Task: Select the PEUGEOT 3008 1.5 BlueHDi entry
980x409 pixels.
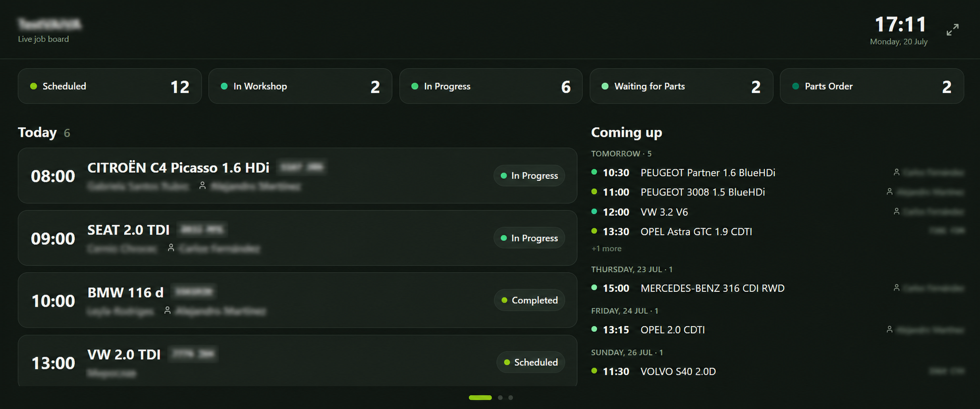Action: point(778,192)
